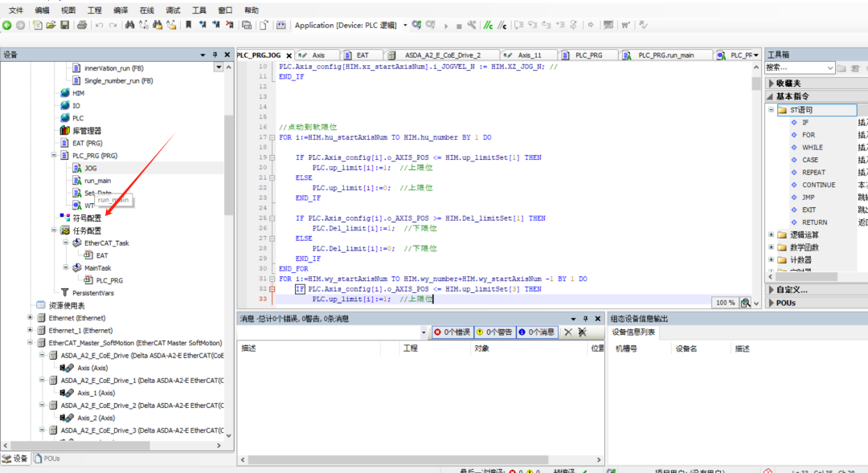
Task: Switch to the POUs bottom tab
Action: (47, 458)
